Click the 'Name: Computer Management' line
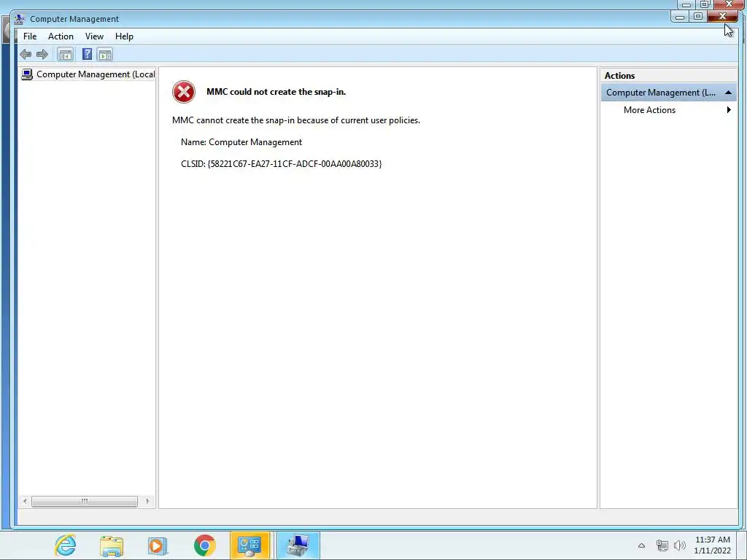The height and width of the screenshot is (560, 747). pos(241,142)
